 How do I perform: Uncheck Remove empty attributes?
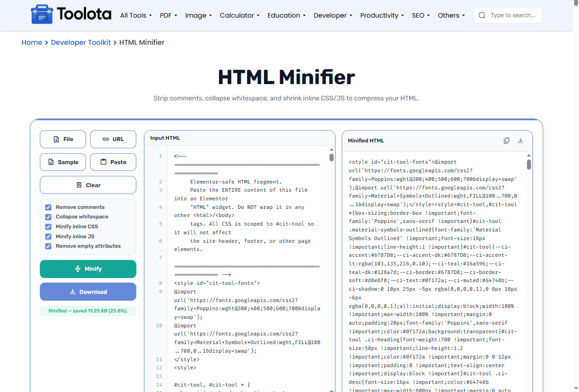tap(48, 246)
